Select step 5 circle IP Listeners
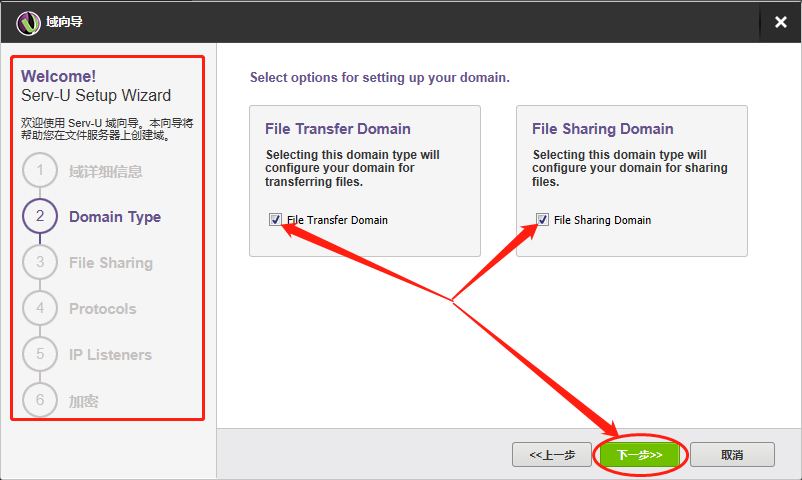 40,354
